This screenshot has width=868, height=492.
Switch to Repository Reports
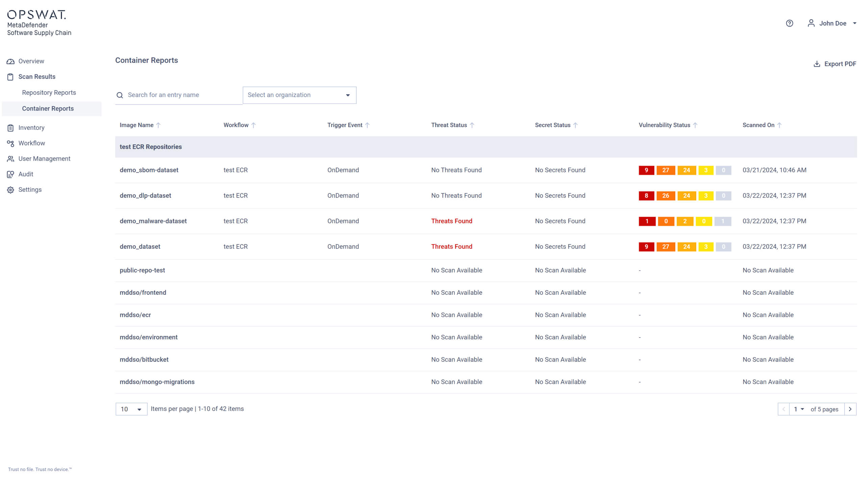point(49,92)
